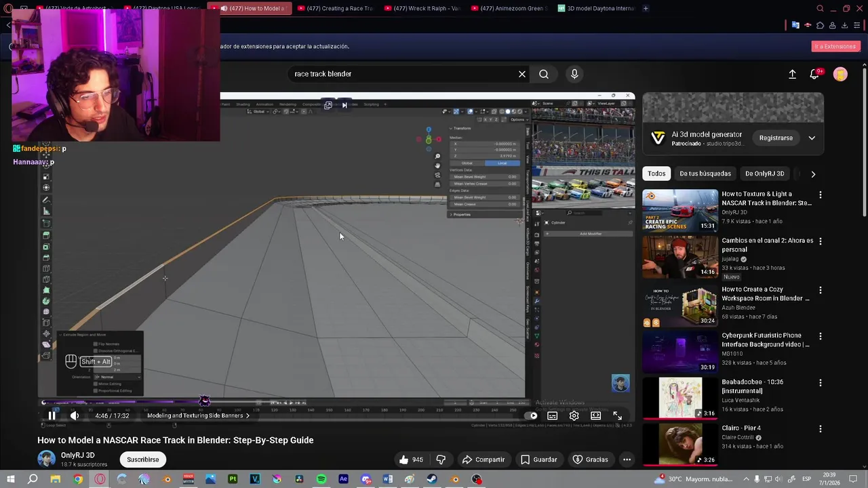Open 'How to Texture & Light a NASCAR Track' thumbnail

coord(680,210)
